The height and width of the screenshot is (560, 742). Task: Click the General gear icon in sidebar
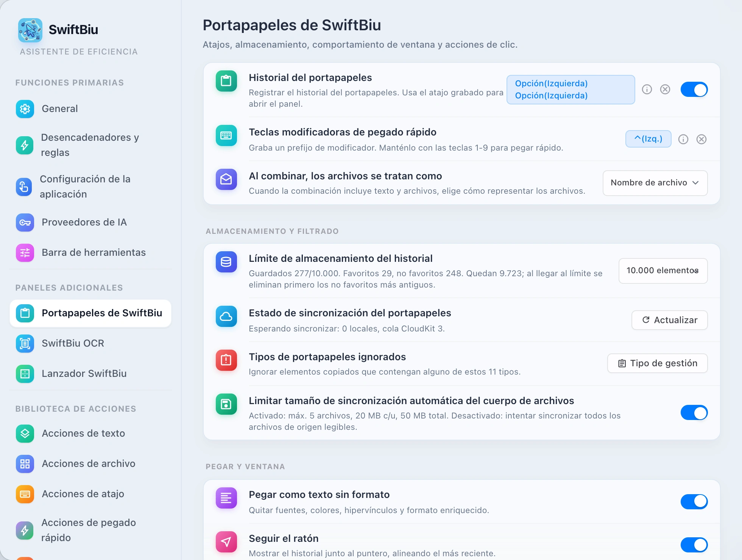click(25, 109)
